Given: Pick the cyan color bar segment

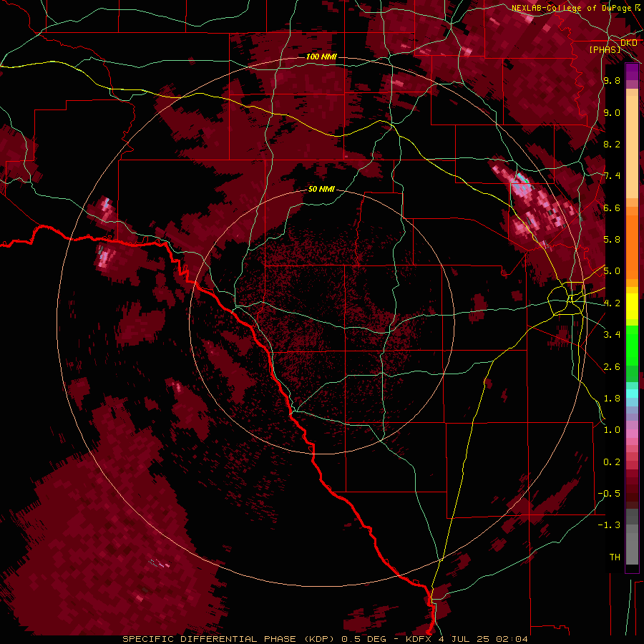Looking at the screenshot, I should click(x=632, y=394).
